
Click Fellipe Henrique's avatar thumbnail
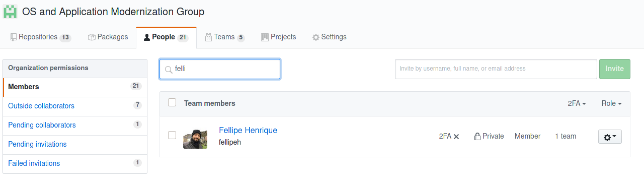[x=195, y=139]
